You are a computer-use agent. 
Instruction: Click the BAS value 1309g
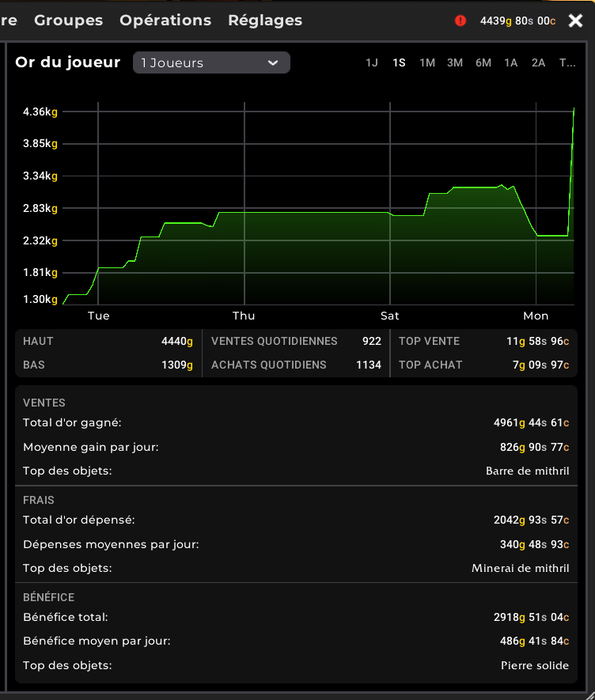[177, 365]
